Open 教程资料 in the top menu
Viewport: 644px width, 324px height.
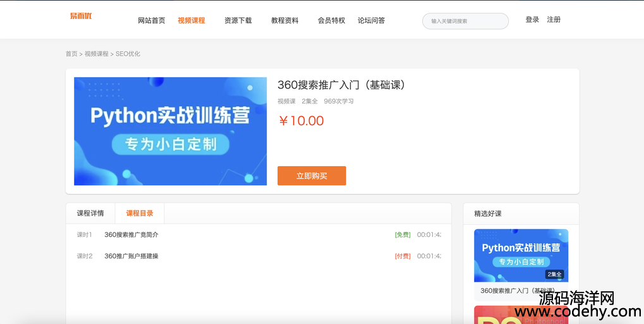point(284,21)
